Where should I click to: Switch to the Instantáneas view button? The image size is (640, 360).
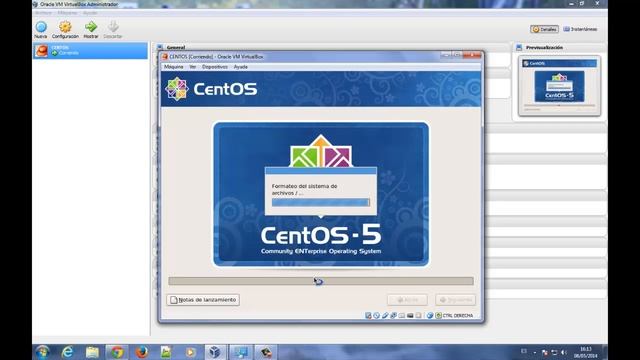click(580, 29)
